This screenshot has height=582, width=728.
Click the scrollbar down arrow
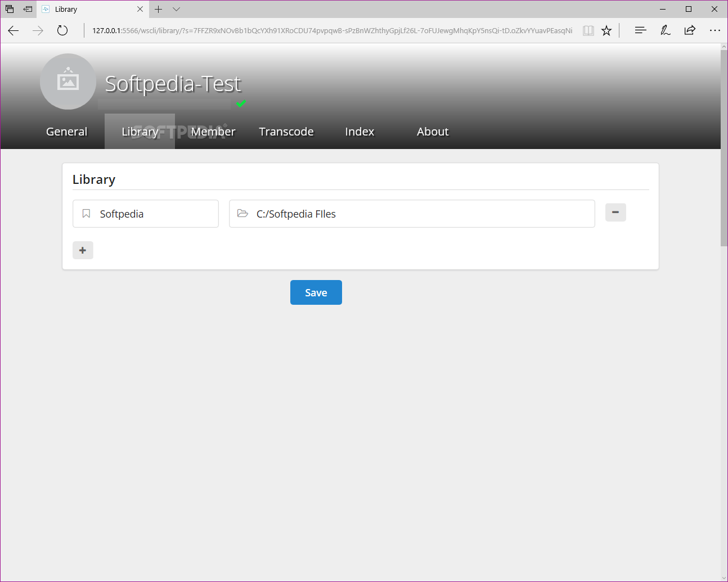click(724, 577)
